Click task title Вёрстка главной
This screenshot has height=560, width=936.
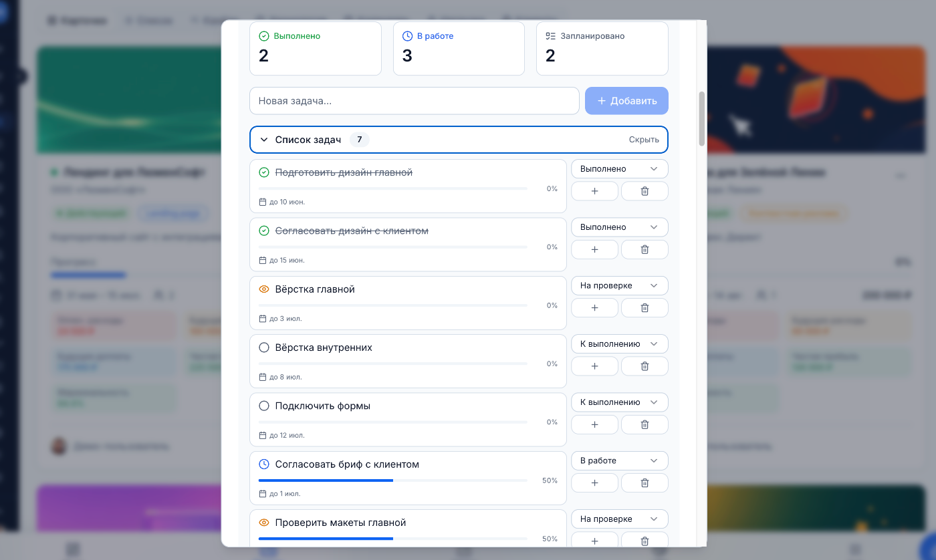pyautogui.click(x=315, y=289)
